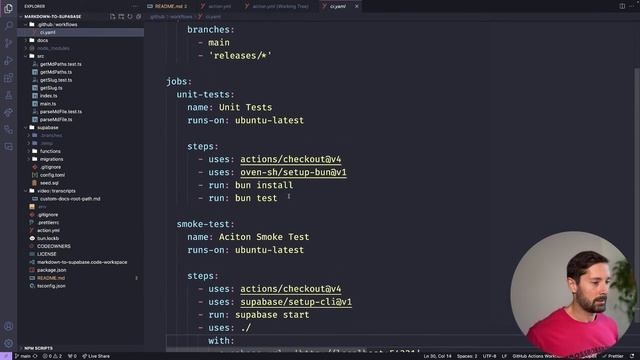The height and width of the screenshot is (360, 640).
Task: Click the UTF-8 encoding indicator
Action: click(489, 356)
